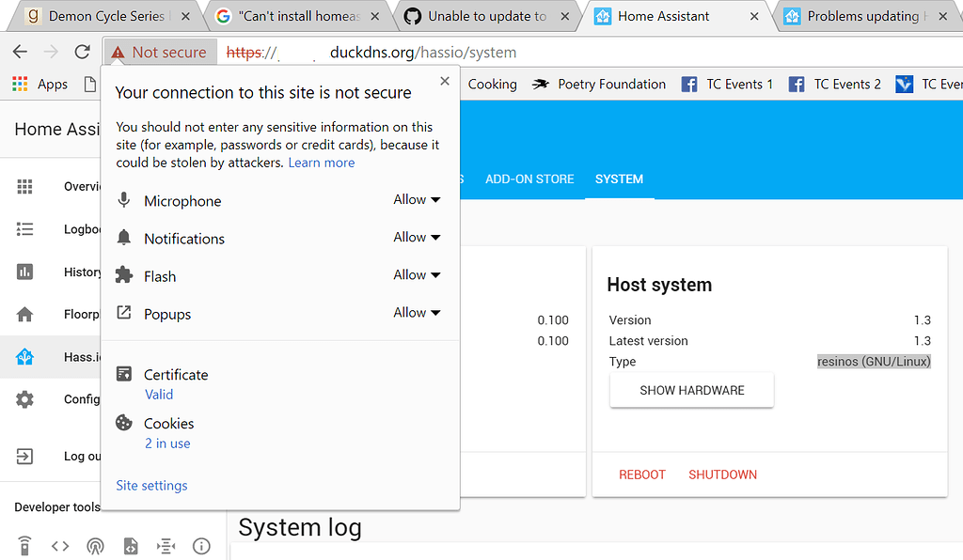This screenshot has height=560, width=963.
Task: Open the Events broadcast developer tool icon
Action: coord(95,546)
